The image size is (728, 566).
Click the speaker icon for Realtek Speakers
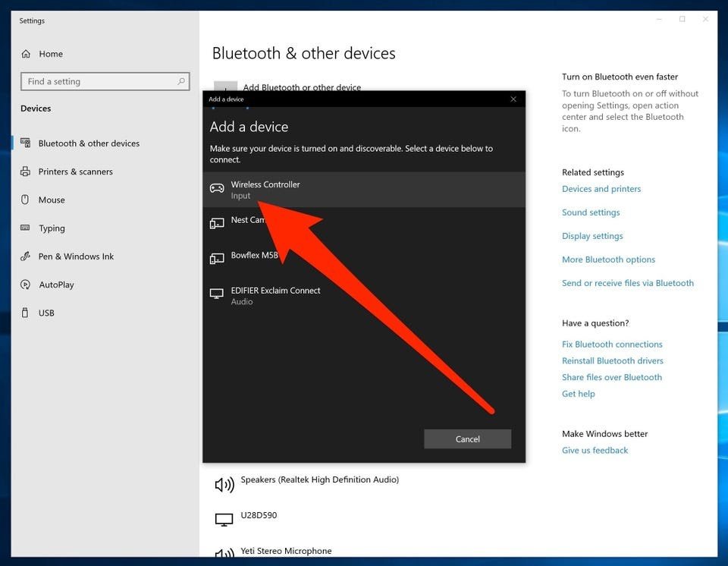(224, 485)
